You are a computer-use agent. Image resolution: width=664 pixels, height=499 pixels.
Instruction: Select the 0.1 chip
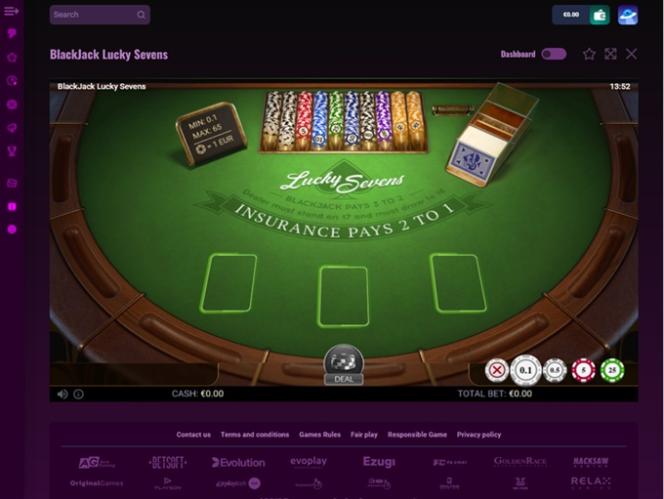[x=526, y=370]
